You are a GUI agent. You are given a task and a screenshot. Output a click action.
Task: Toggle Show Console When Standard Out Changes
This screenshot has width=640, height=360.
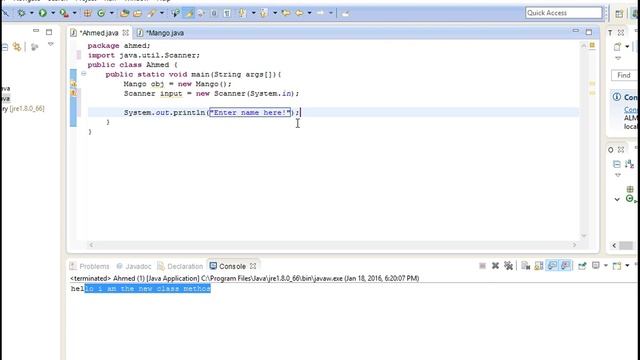point(552,266)
